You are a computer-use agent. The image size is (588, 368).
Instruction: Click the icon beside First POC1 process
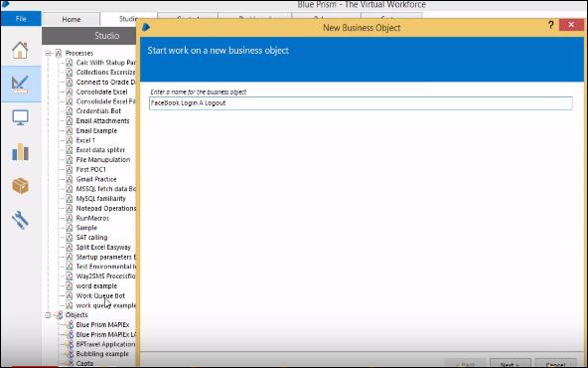coord(69,169)
